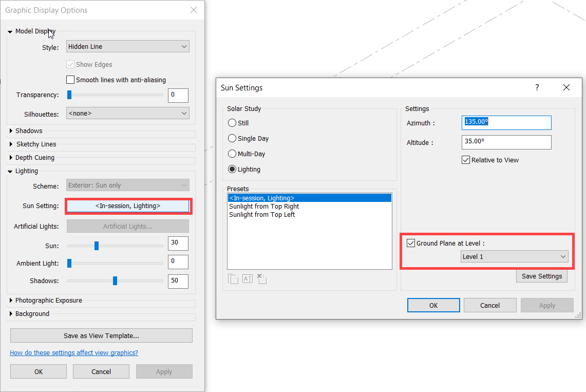Image resolution: width=586 pixels, height=392 pixels.
Task: Duplicate the selected lighting preset
Action: [x=233, y=278]
